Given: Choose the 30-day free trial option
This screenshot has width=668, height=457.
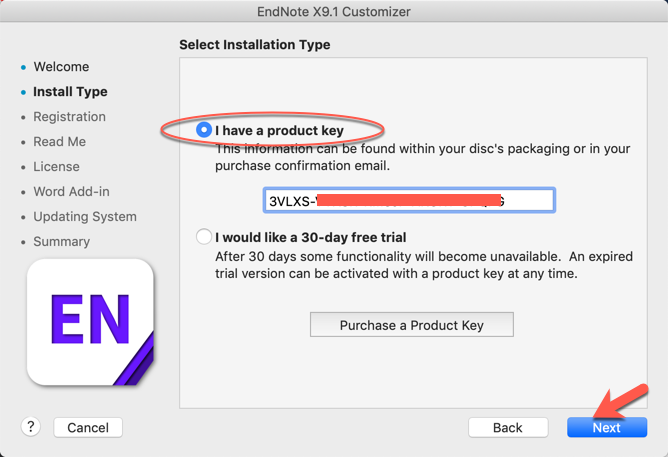Looking at the screenshot, I should click(205, 237).
